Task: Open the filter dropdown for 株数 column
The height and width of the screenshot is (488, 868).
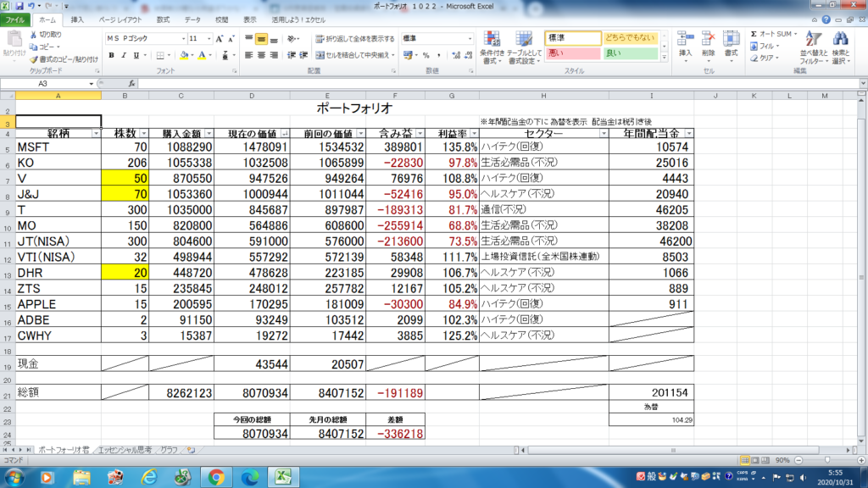Action: [x=144, y=134]
